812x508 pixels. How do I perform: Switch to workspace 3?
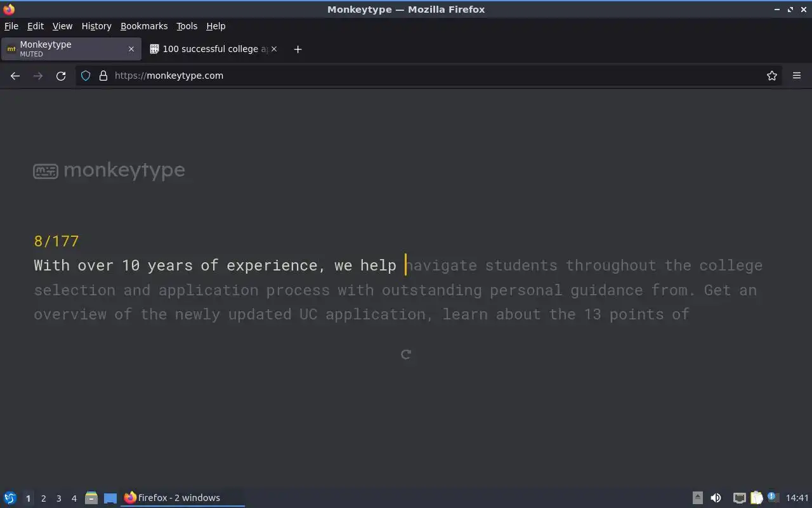point(58,498)
